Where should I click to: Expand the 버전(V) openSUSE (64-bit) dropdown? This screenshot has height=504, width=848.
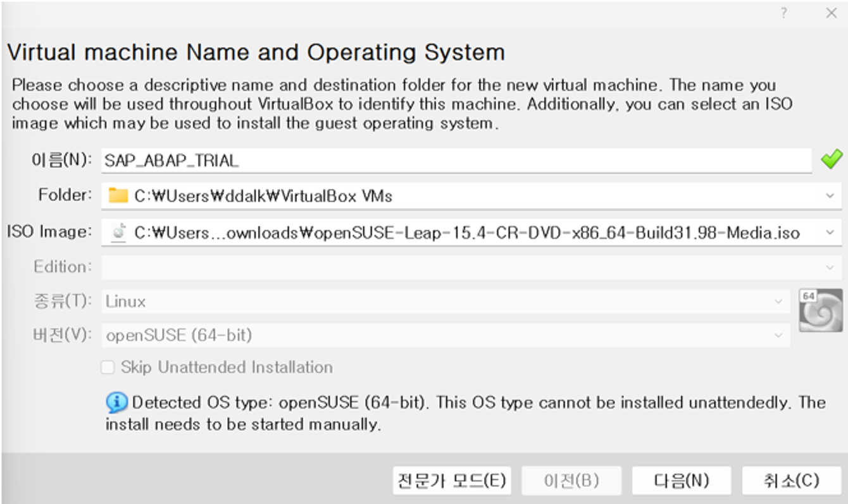point(778,336)
